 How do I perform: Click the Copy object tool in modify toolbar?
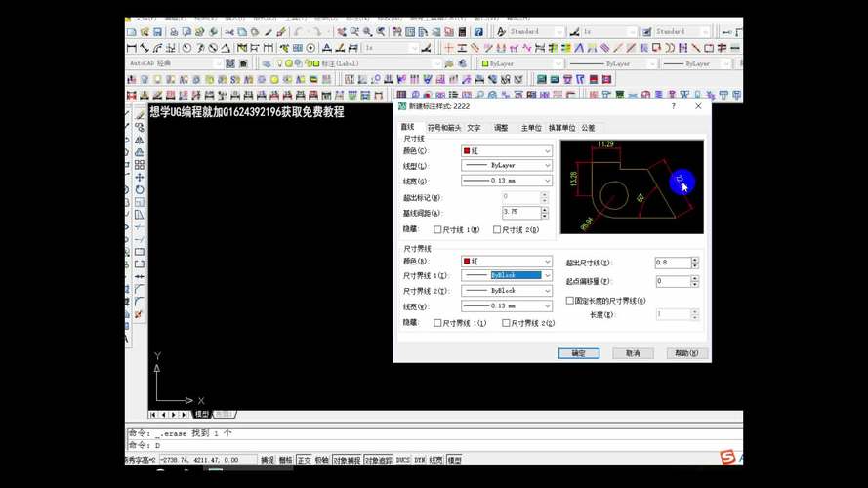(140, 127)
